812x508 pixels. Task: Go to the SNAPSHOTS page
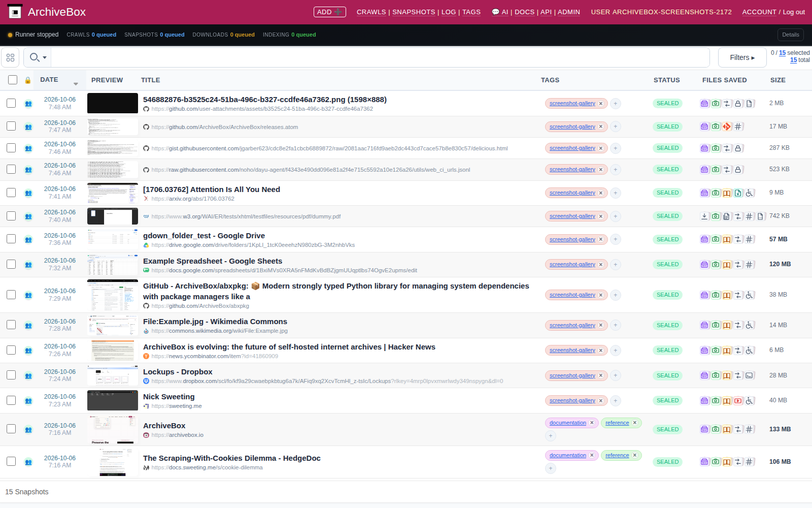414,12
